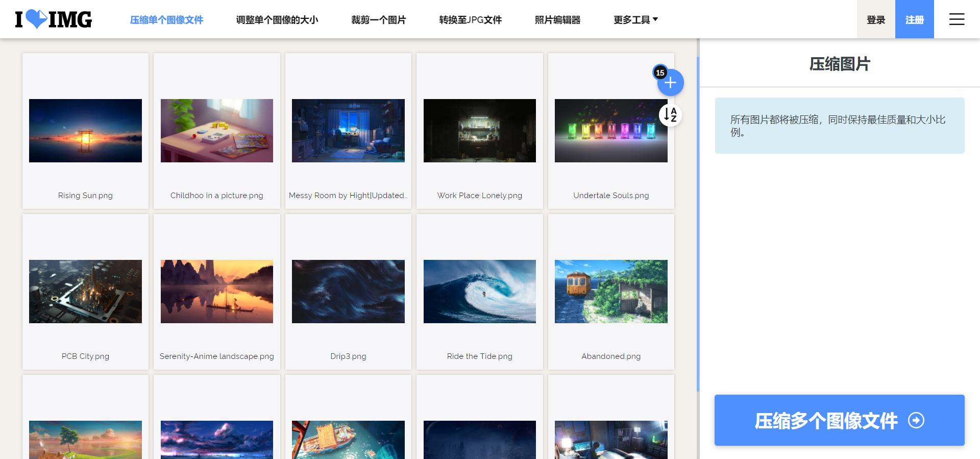Click the Ride the Tide.png file name
The height and width of the screenshot is (459, 980).
(x=480, y=356)
